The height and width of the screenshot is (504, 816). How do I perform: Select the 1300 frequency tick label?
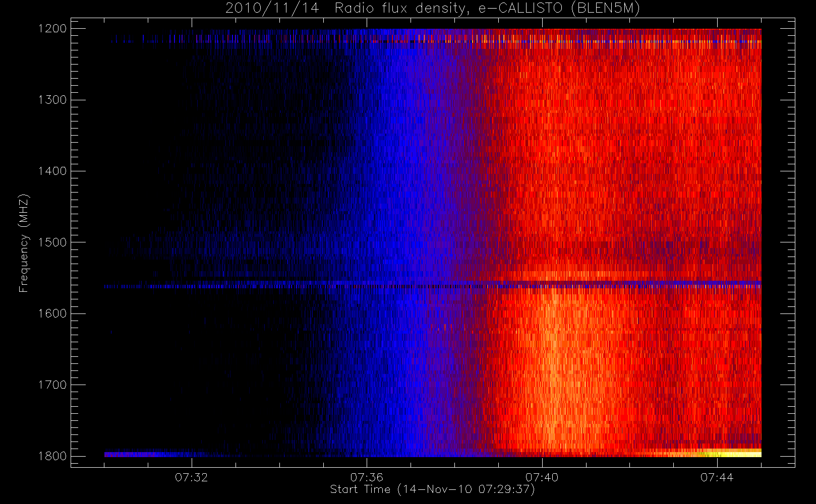(53, 100)
